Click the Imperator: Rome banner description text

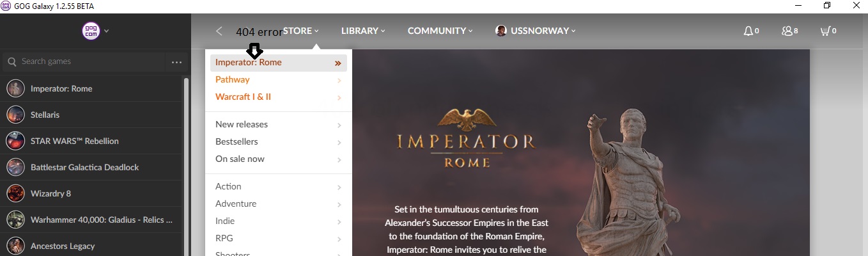(x=467, y=229)
